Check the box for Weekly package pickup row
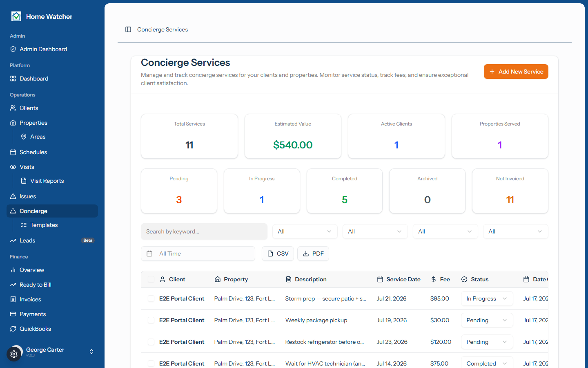 (151, 320)
